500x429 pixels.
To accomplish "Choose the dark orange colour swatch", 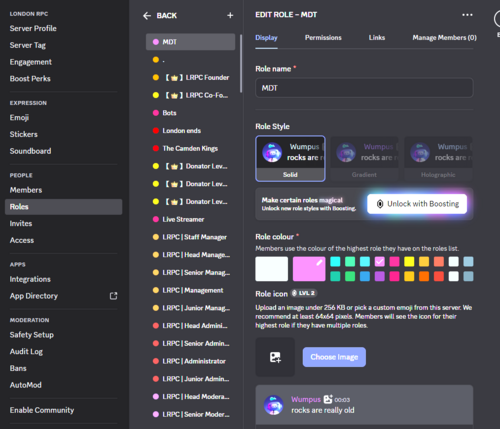I will (424, 276).
